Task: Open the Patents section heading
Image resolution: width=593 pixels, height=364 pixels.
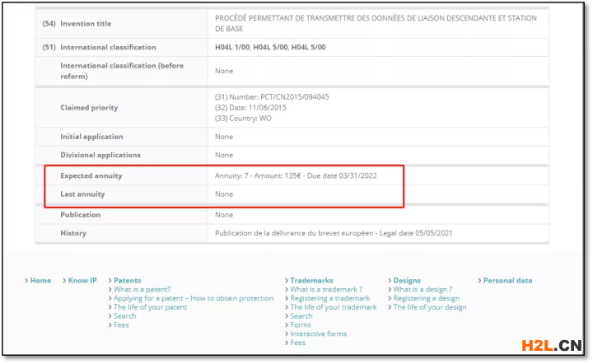Action: click(127, 281)
